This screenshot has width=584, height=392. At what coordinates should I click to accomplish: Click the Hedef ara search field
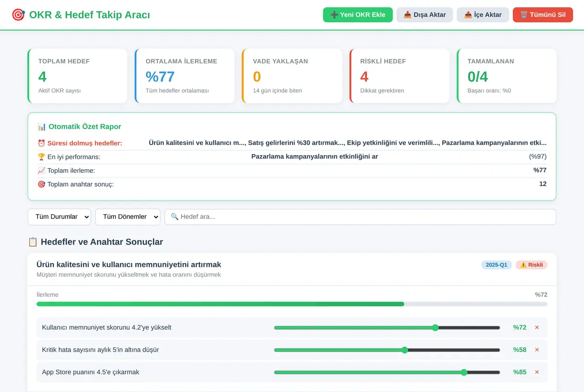coord(360,217)
